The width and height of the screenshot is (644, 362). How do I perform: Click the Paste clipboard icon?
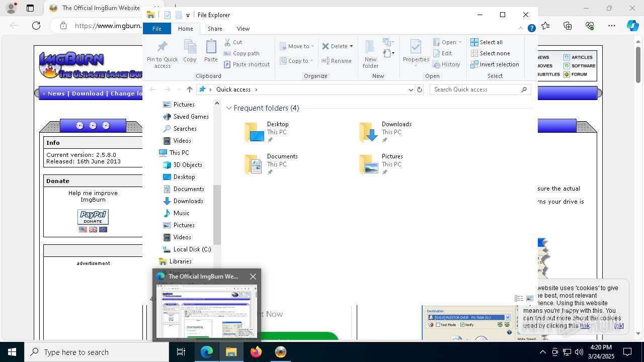pos(211,51)
